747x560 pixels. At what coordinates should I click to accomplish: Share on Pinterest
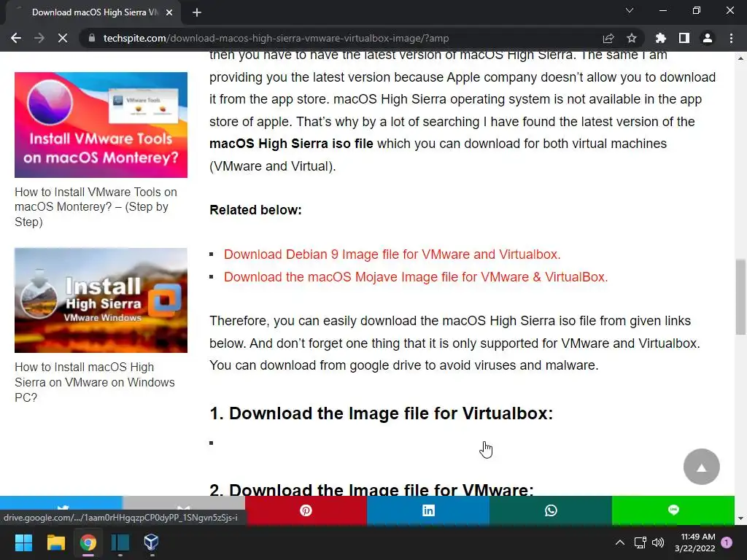pos(306,510)
